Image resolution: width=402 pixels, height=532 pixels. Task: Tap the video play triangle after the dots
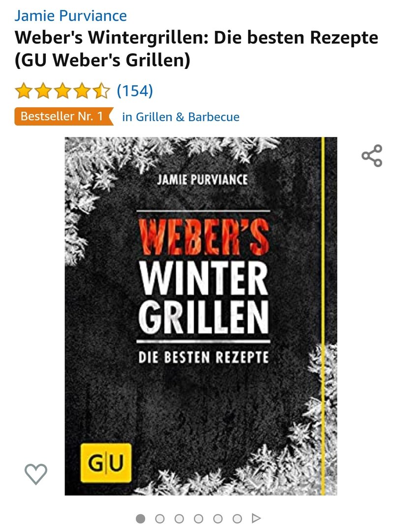[256, 518]
